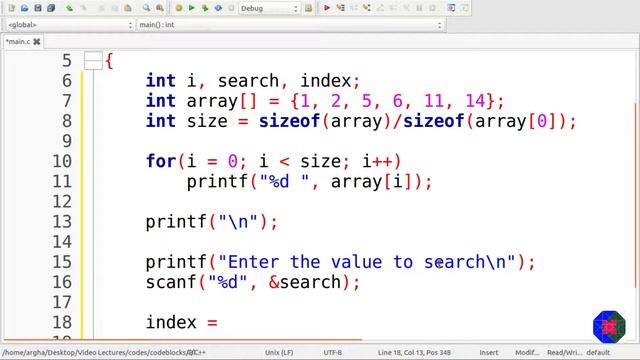Click 'Insert' mode in the status bar
The height and width of the screenshot is (360, 640).
(489, 352)
